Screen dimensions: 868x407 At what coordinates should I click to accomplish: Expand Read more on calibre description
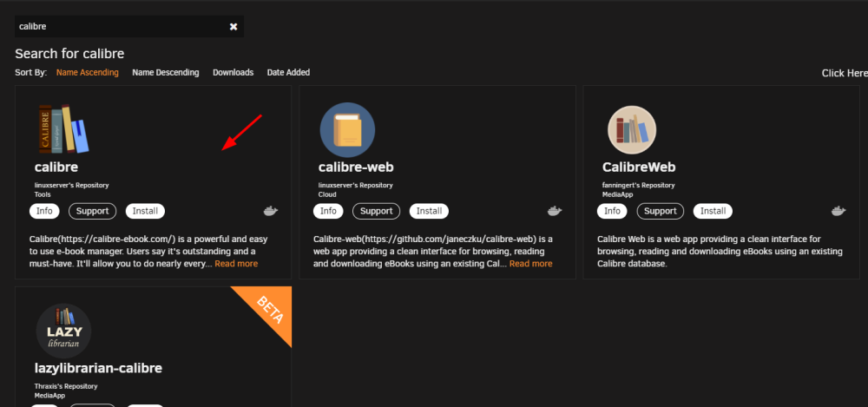coord(236,264)
